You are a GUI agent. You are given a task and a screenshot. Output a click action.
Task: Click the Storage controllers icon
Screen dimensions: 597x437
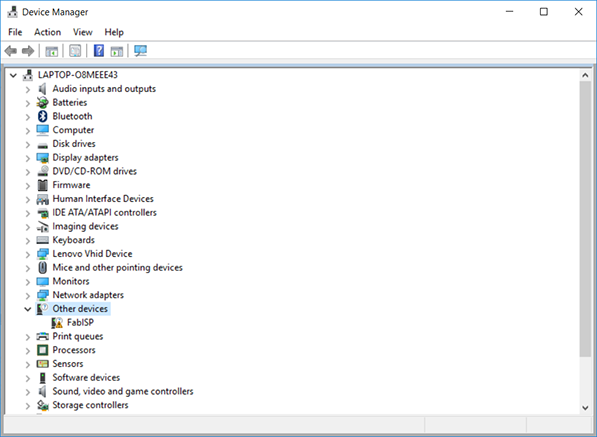tap(43, 405)
